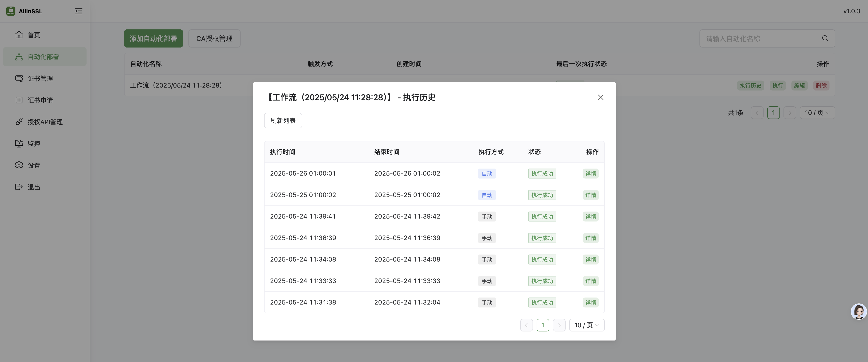The width and height of the screenshot is (868, 362).
Task: Click the workflow icon beside 自动化部署
Action: [x=19, y=57]
